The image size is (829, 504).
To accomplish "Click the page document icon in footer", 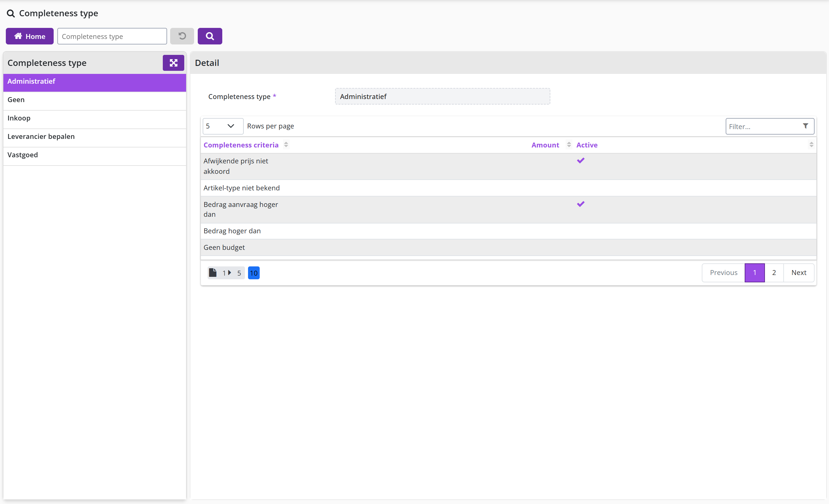I will pyautogui.click(x=213, y=273).
